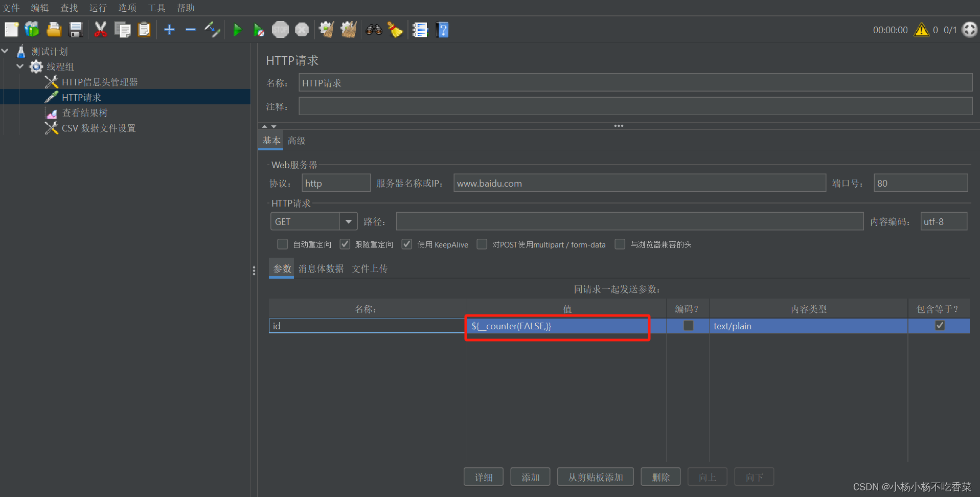Viewport: 980px width, 497px height.
Task: Collapse the 线程组 tree node
Action: 20,66
